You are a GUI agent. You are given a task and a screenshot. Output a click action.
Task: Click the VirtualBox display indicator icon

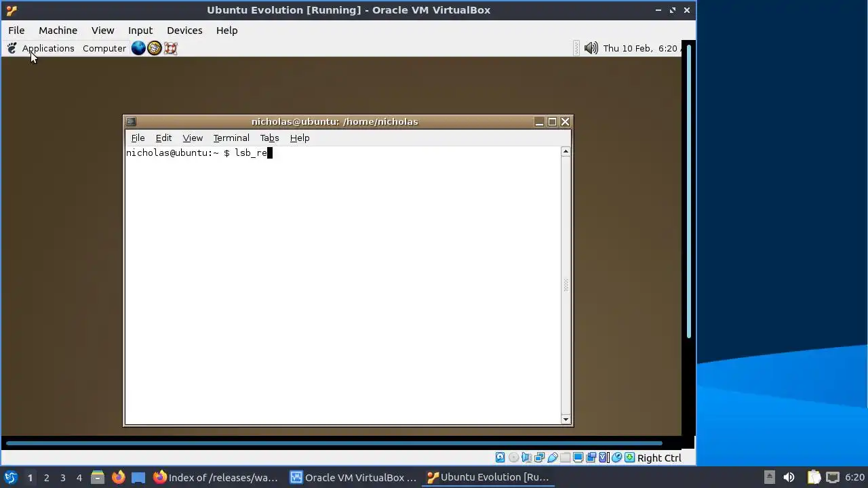(578, 457)
